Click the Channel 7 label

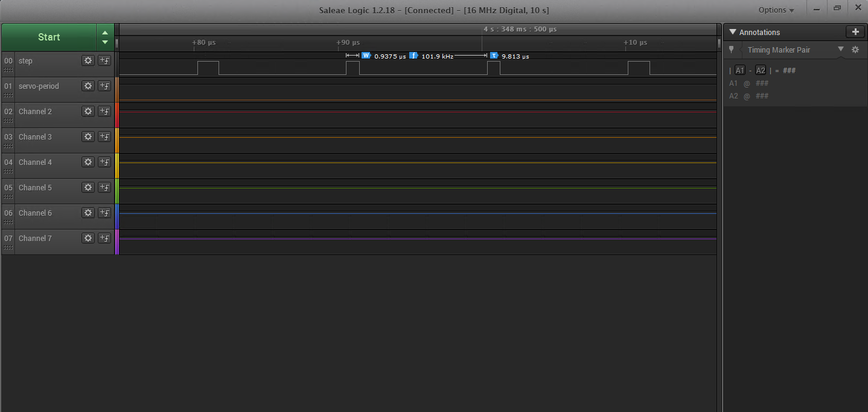click(35, 238)
